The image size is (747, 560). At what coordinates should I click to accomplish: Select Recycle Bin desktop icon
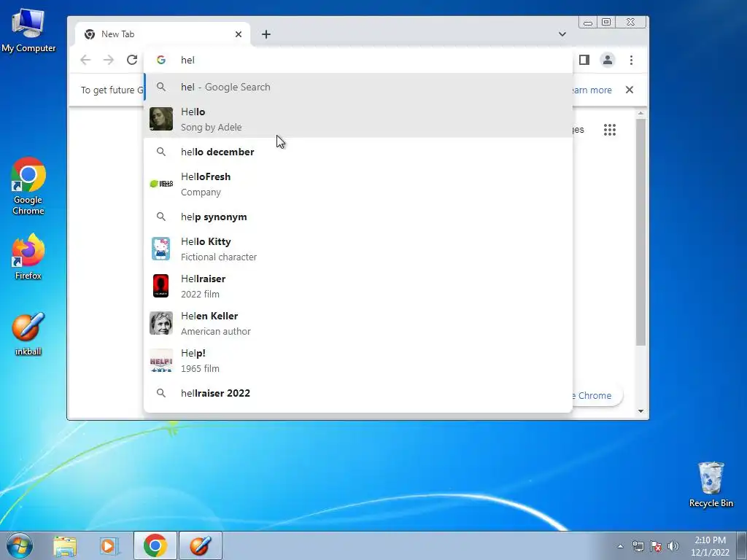point(711,484)
